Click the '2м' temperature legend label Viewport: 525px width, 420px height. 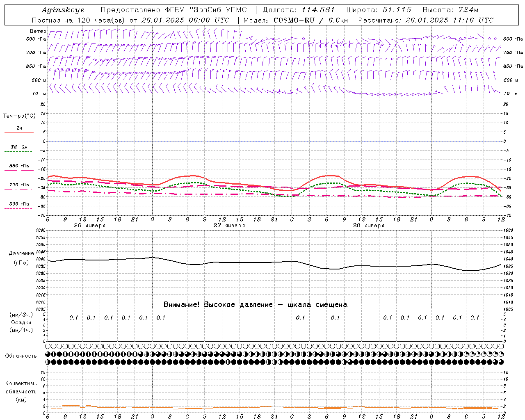click(x=19, y=128)
